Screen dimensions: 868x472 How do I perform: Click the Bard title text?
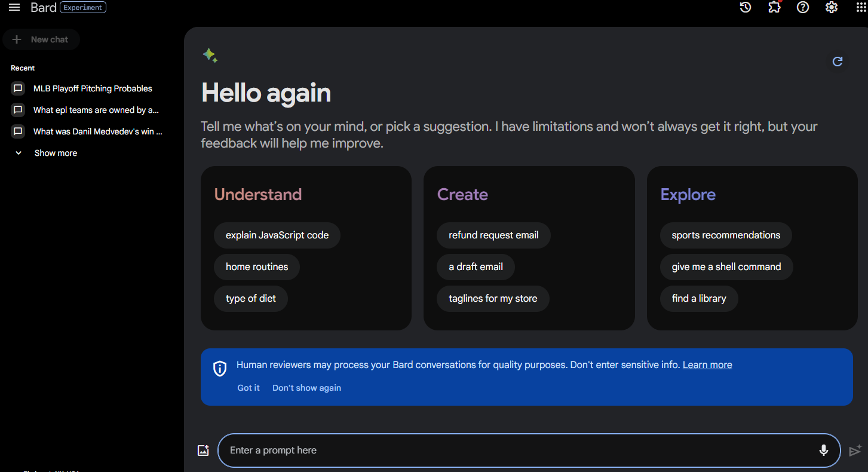(44, 8)
